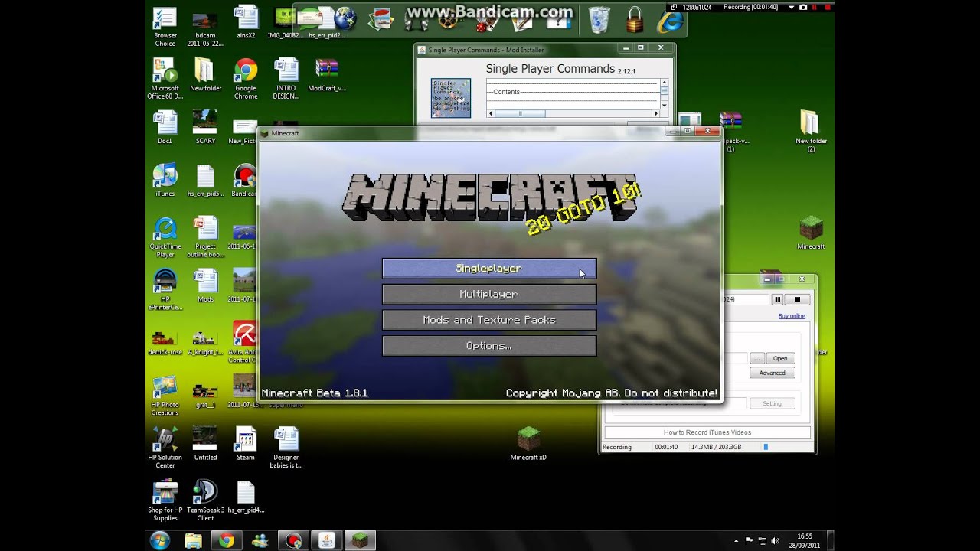Open the Designer babies document

coord(286,448)
